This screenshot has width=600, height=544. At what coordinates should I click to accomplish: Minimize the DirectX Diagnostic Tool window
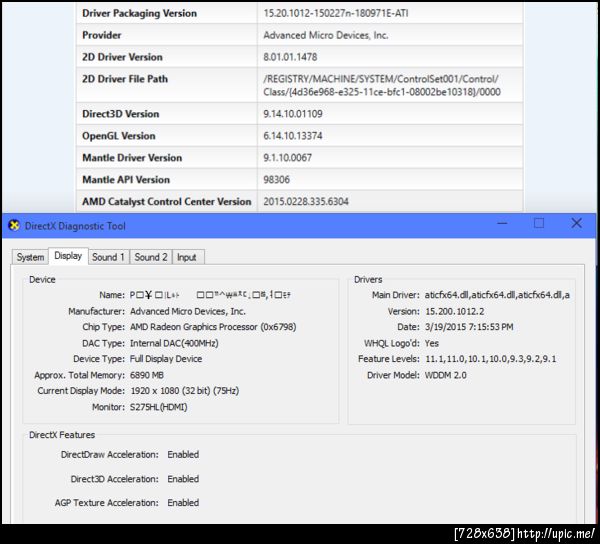point(502,223)
